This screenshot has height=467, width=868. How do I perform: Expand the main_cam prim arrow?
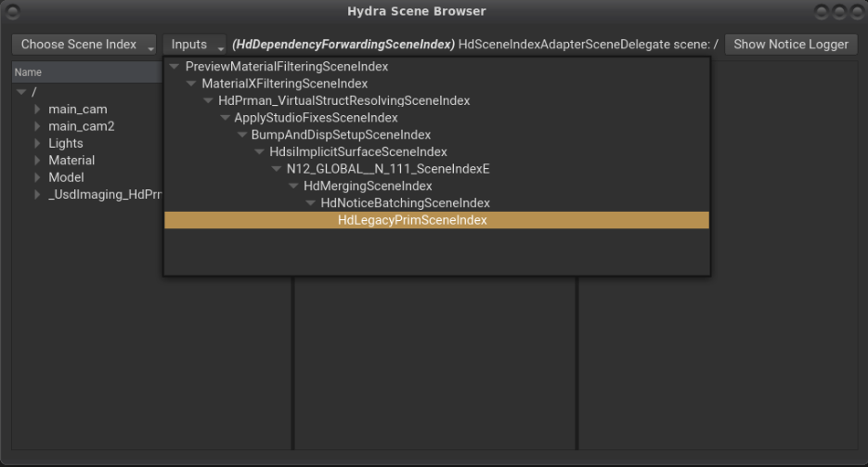click(x=38, y=110)
